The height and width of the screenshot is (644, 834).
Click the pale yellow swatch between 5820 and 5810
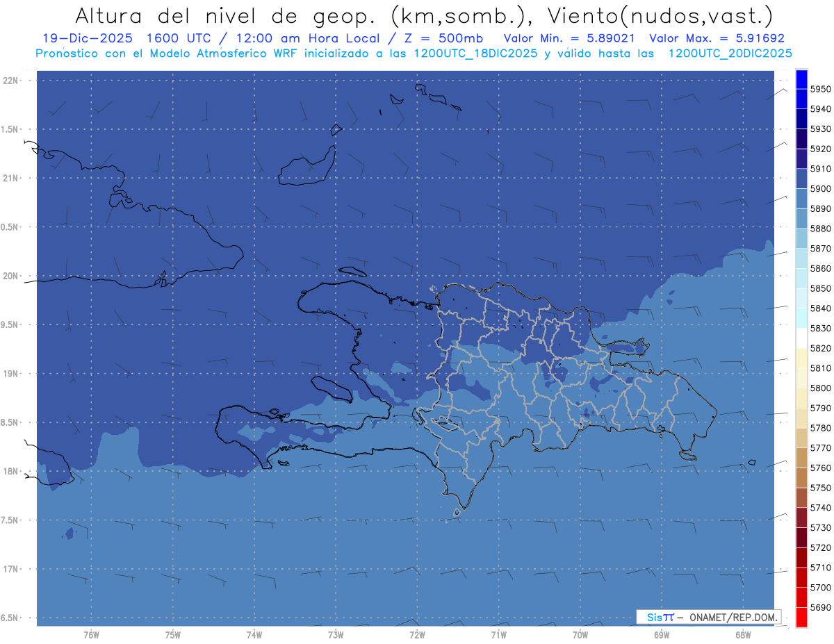801,358
